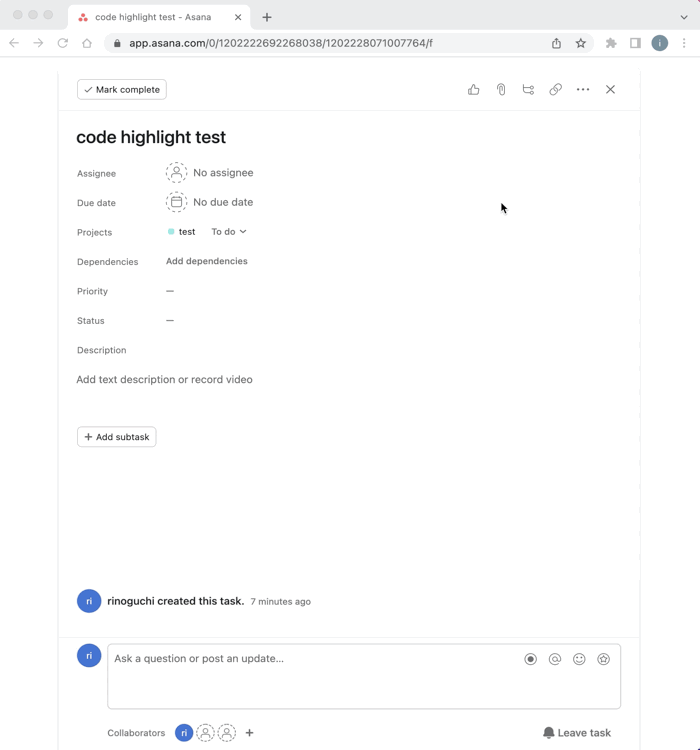Toggle the browser side panel icon
700x750 pixels.
click(635, 43)
